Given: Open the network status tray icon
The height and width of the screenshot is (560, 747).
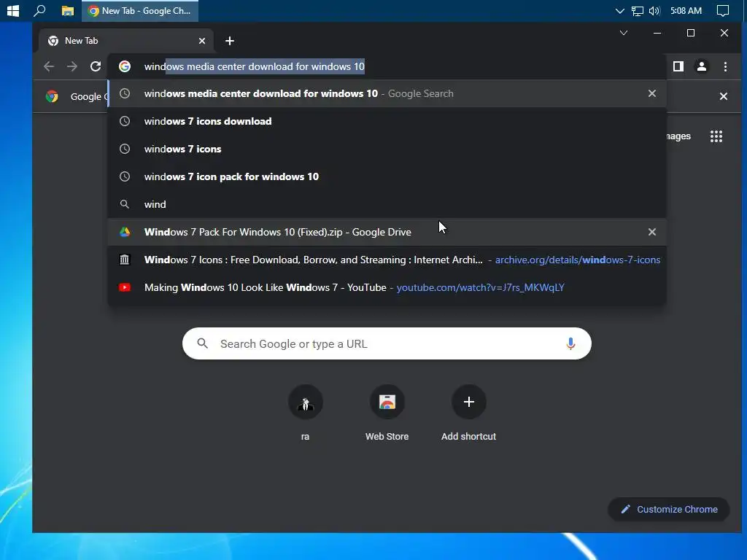Looking at the screenshot, I should point(637,10).
